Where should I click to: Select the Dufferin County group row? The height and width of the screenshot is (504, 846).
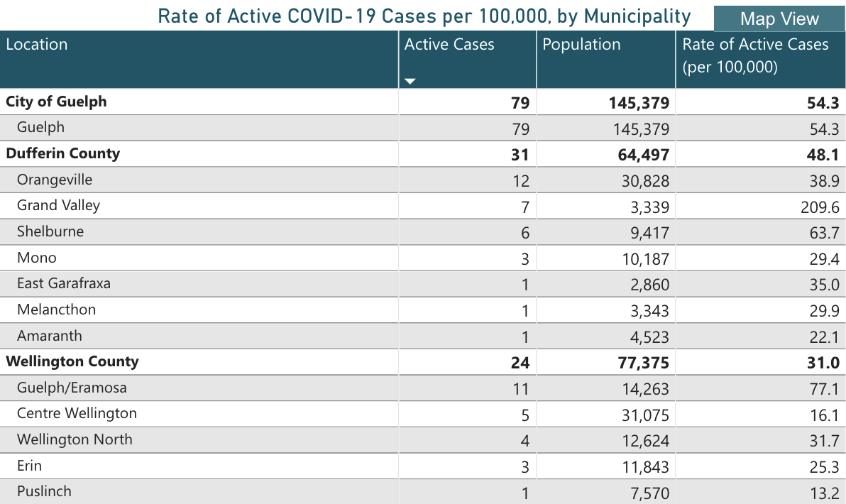[62, 153]
